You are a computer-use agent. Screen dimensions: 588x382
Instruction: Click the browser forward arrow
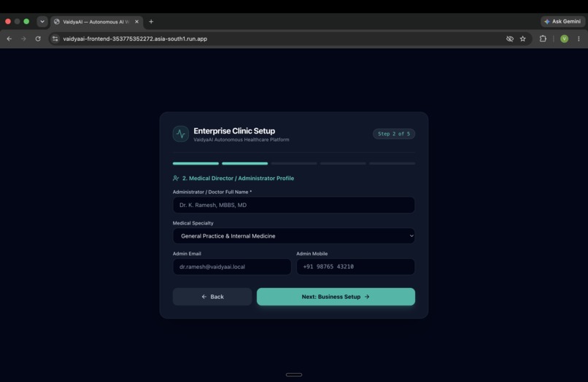tap(23, 39)
